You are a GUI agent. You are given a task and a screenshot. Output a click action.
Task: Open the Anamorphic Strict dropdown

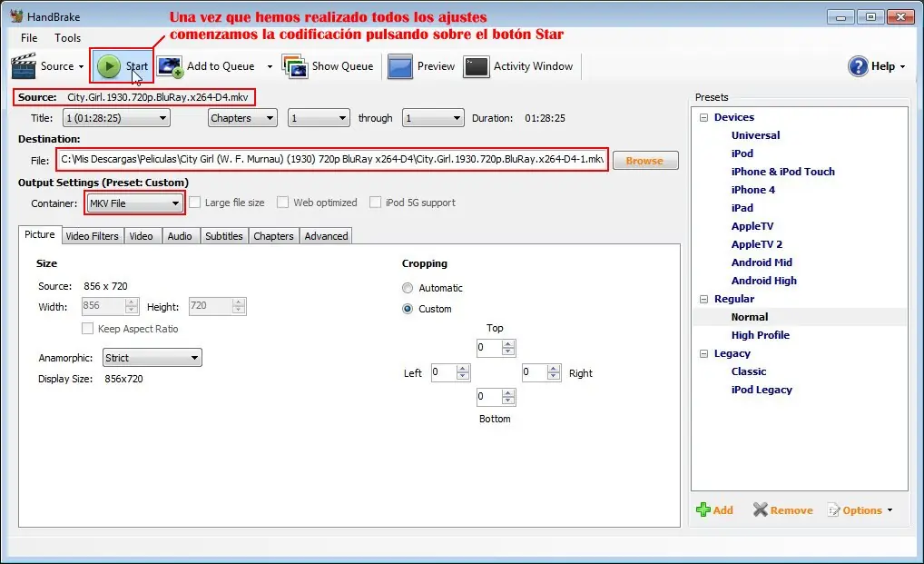click(152, 358)
